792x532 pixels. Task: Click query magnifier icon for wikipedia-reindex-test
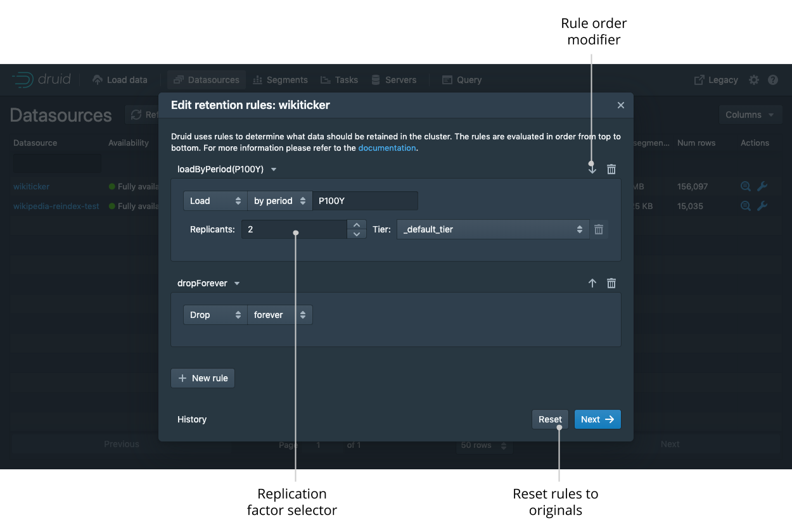(746, 206)
